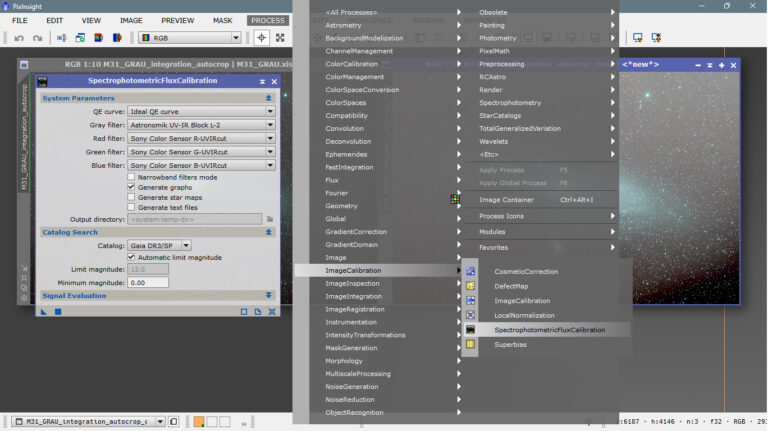Click the Image Container colored grid icon
The width and height of the screenshot is (768, 431).
point(455,199)
